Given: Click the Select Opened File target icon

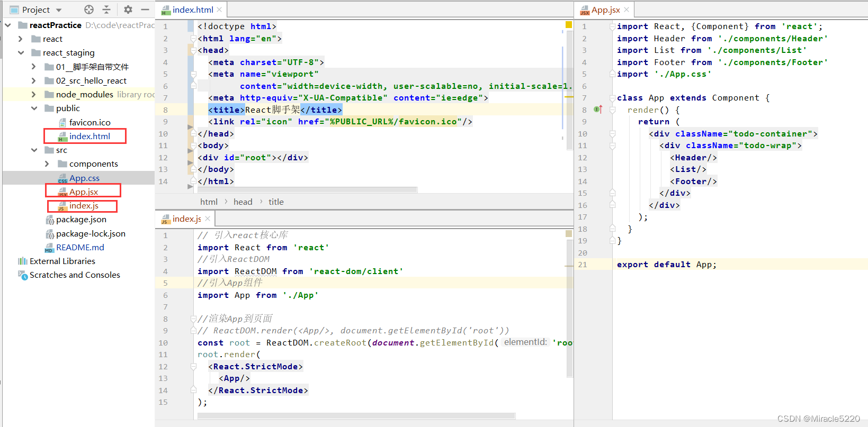Looking at the screenshot, I should pos(89,10).
